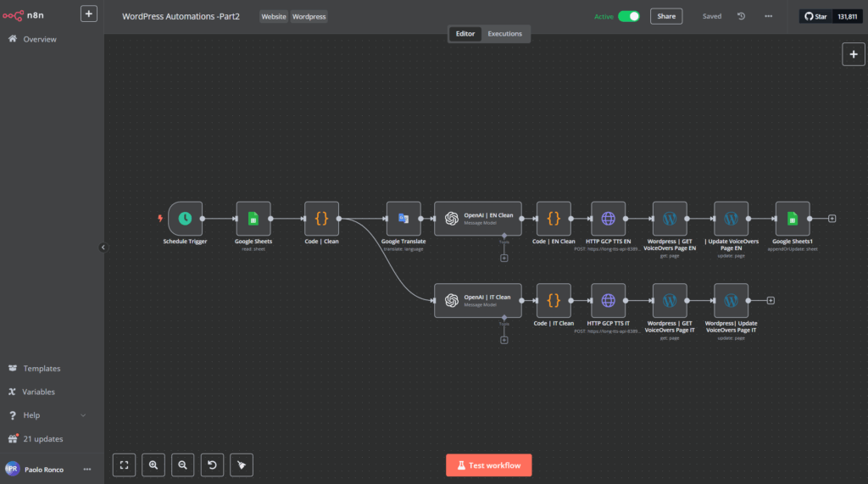Open the Google Translate node
Viewport: 868px width, 484px height.
[403, 218]
